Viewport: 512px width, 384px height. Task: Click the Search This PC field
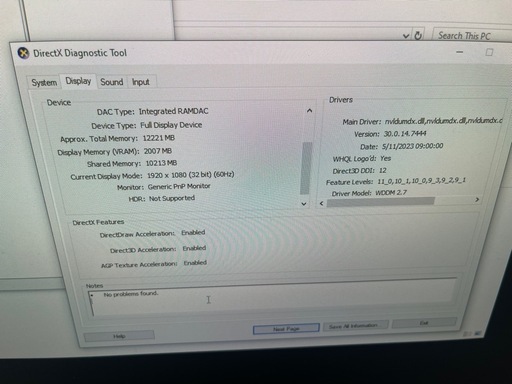[472, 36]
